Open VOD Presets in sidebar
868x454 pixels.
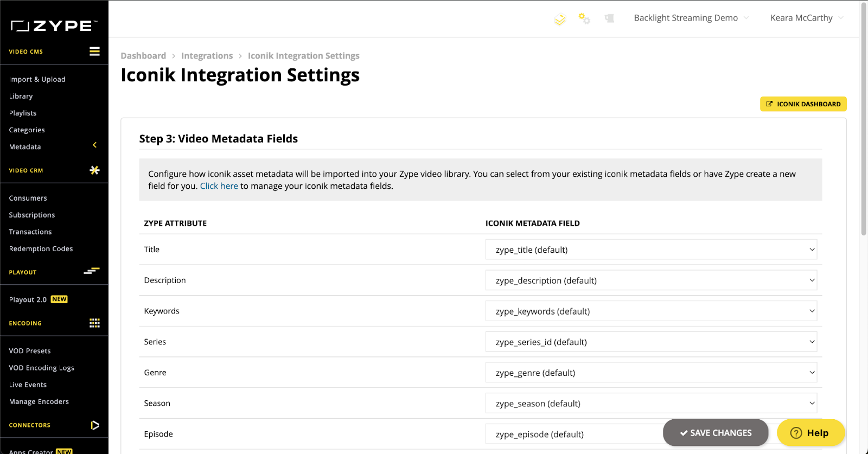tap(30, 351)
